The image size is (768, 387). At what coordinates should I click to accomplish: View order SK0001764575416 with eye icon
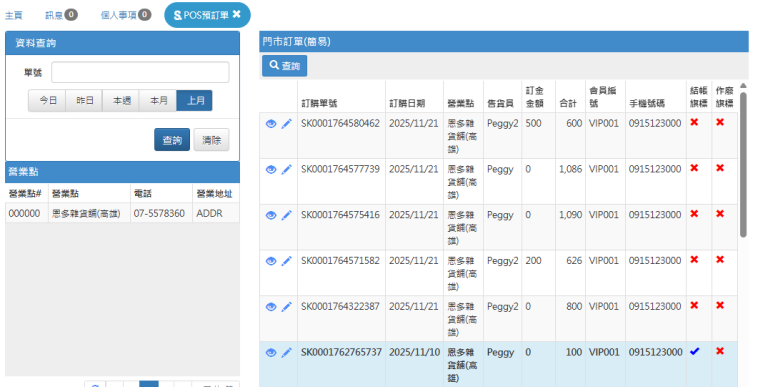[x=271, y=216]
